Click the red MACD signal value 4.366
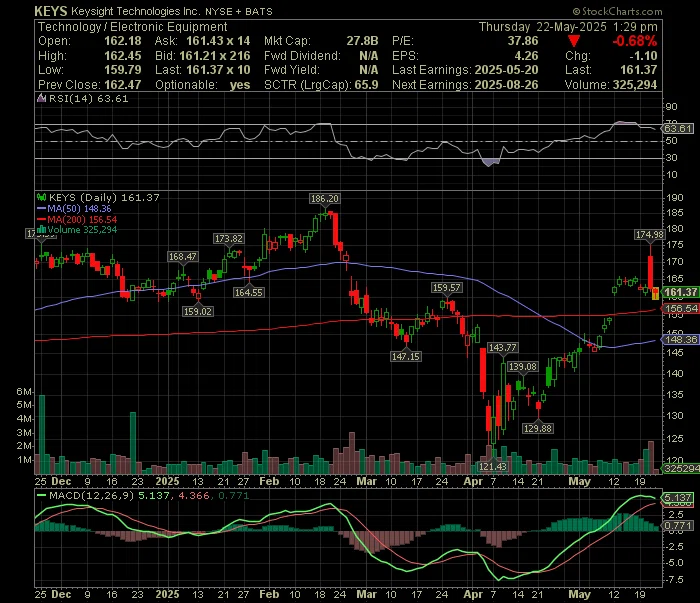The height and width of the screenshot is (603, 700). coord(194,495)
